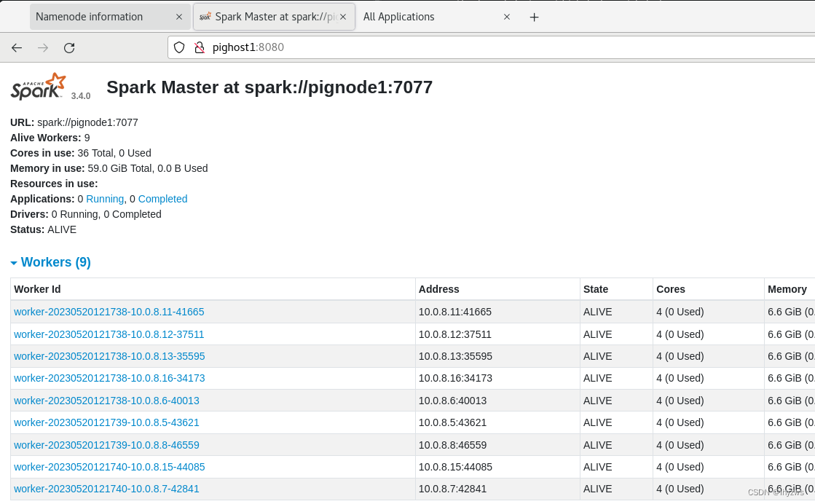Collapse the Workers (9) section
Viewport: 815px width, 504px height.
pos(50,262)
